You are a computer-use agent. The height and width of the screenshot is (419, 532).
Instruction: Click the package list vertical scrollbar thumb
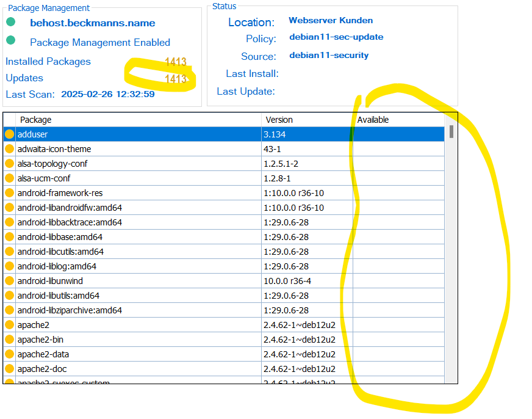451,132
